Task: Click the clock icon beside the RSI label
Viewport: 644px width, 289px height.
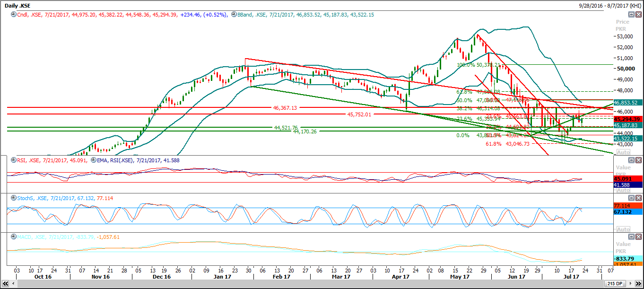Action: click(13, 160)
